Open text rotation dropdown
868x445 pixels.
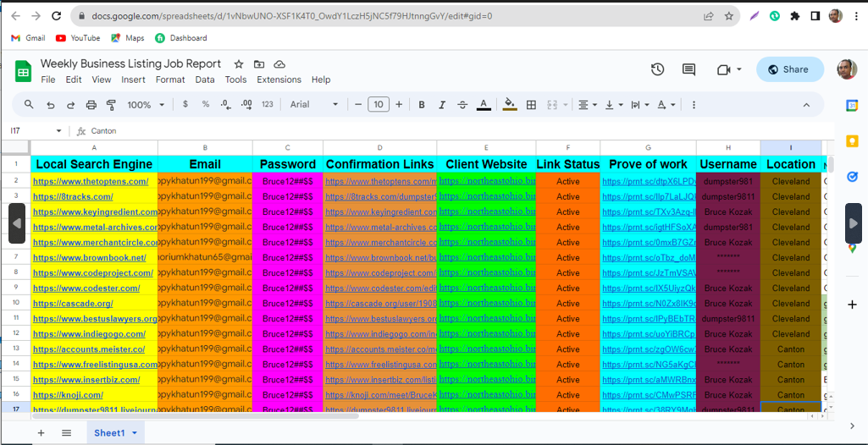[x=666, y=104]
